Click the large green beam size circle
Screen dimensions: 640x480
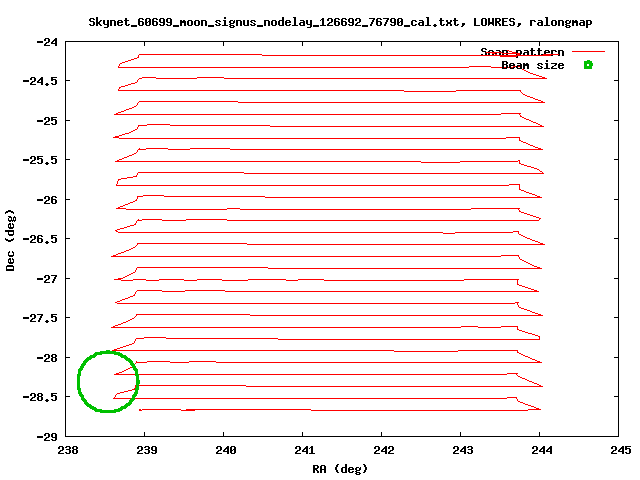(x=108, y=382)
